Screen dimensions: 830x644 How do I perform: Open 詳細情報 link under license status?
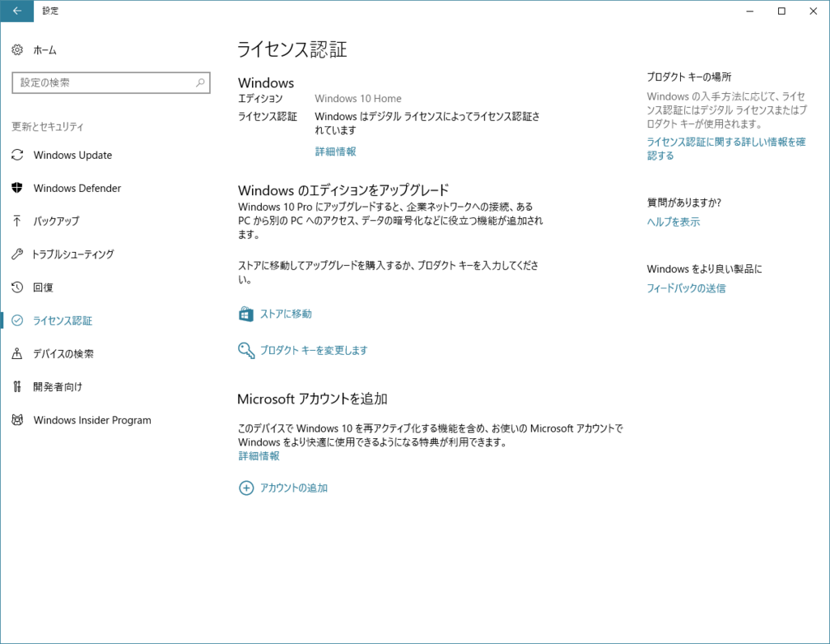tap(336, 151)
